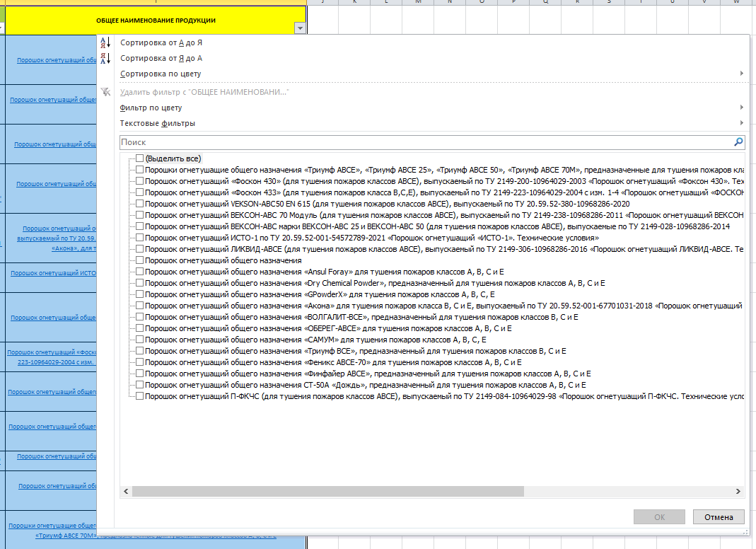
Task: Expand arrow beside Фильтр по цвету
Action: point(742,107)
